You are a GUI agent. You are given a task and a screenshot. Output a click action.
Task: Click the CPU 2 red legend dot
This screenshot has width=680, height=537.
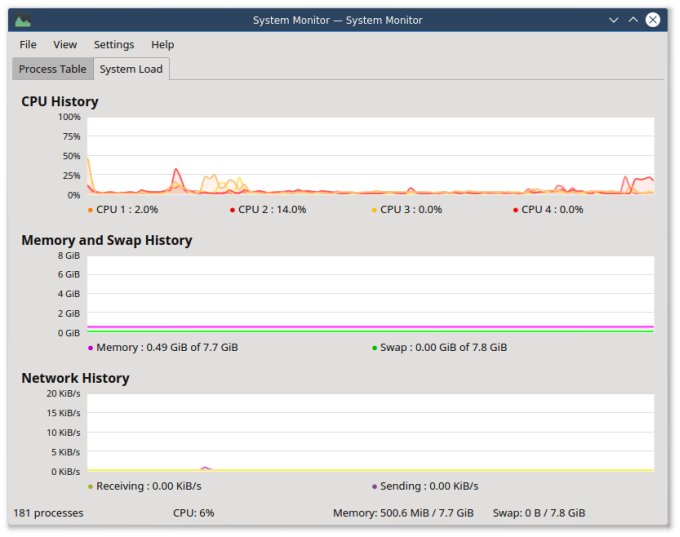(233, 210)
